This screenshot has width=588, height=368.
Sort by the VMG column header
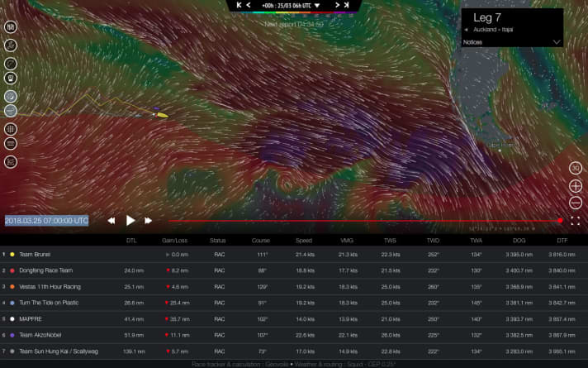(347, 241)
